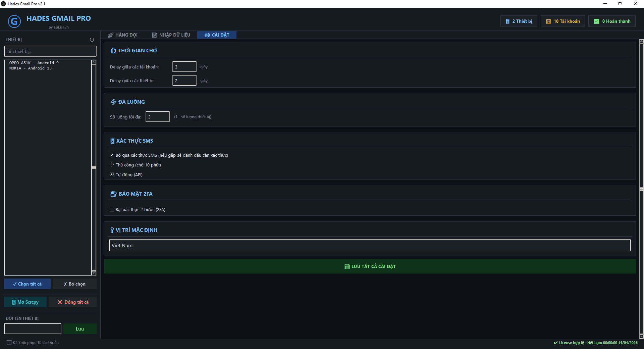Switch to the Hàng Đợi tab

coord(123,35)
